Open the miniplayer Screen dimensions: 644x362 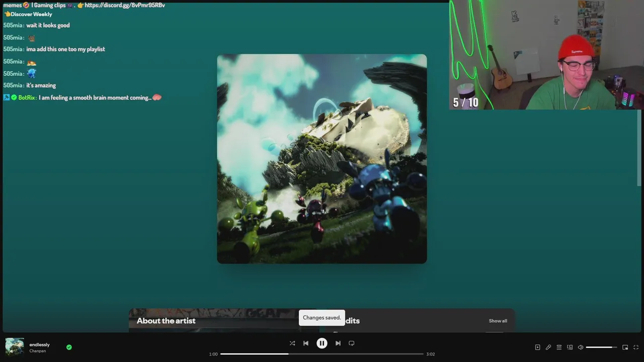(x=625, y=347)
